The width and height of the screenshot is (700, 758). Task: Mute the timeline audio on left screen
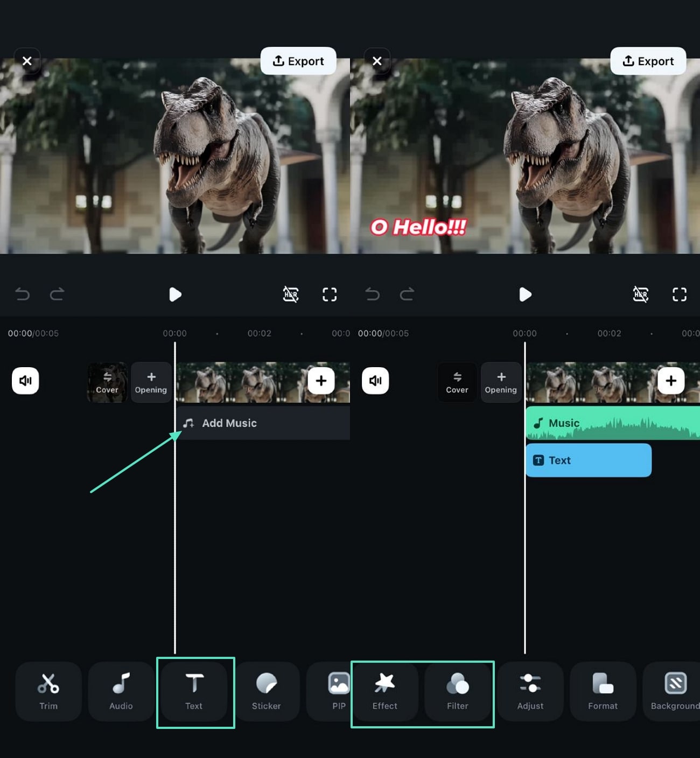(x=25, y=381)
